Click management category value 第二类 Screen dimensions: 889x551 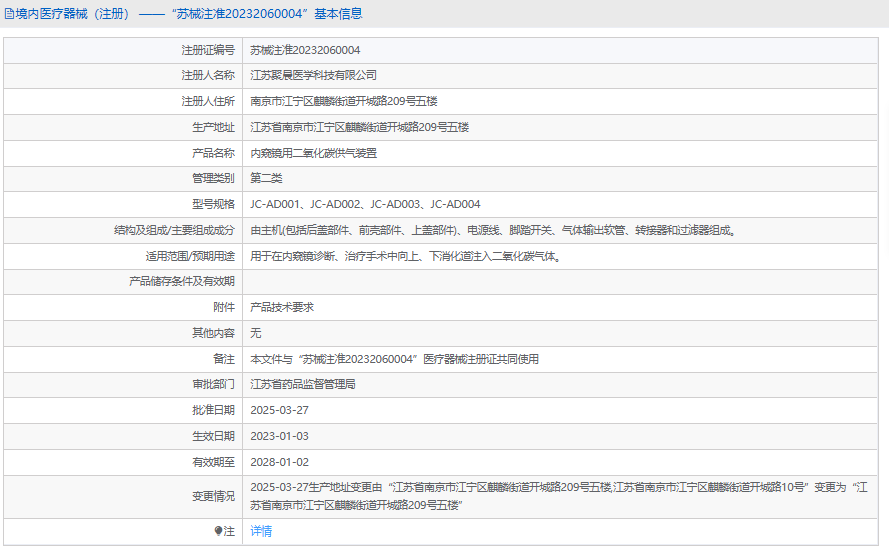(266, 178)
